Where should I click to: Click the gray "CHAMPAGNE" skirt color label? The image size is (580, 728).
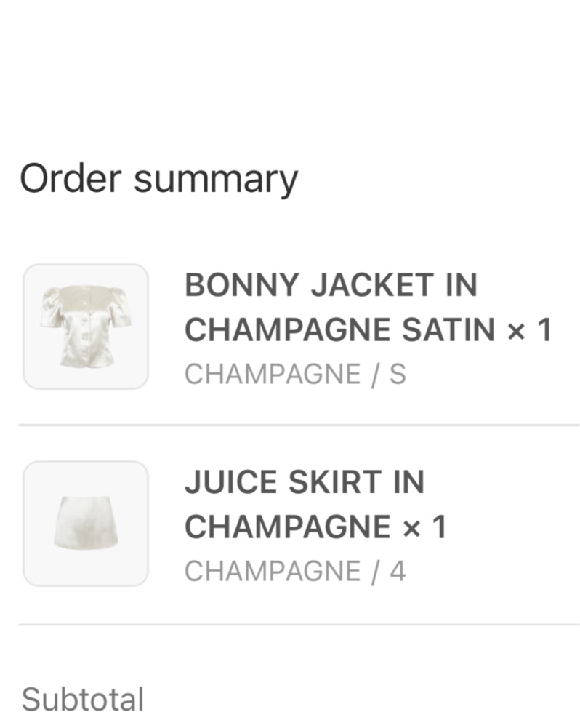273,572
